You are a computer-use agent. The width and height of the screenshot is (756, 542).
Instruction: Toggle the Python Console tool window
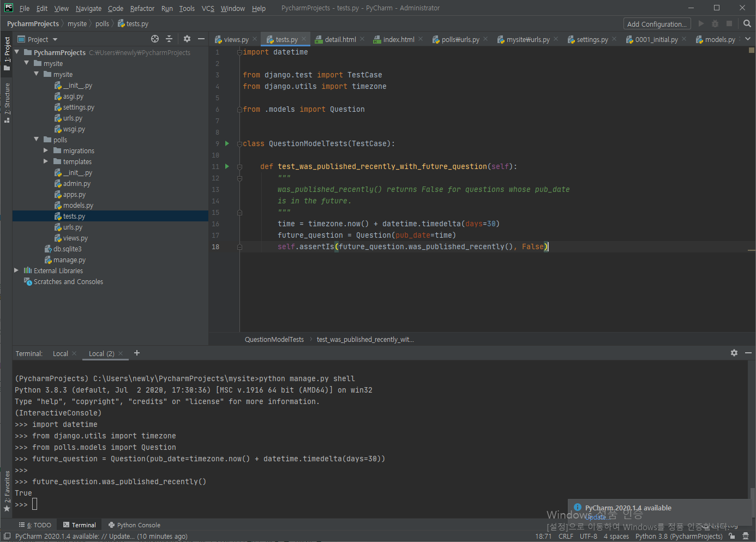pyautogui.click(x=134, y=525)
